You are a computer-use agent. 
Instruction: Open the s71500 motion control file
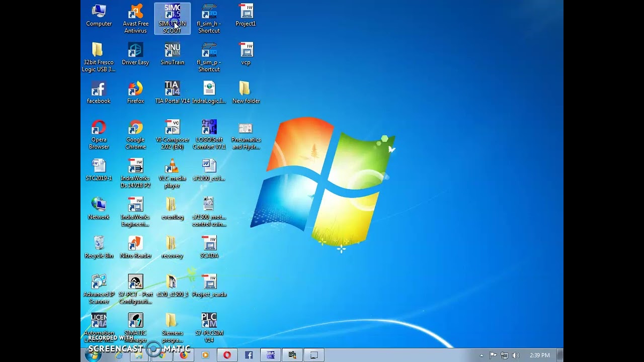(x=209, y=212)
